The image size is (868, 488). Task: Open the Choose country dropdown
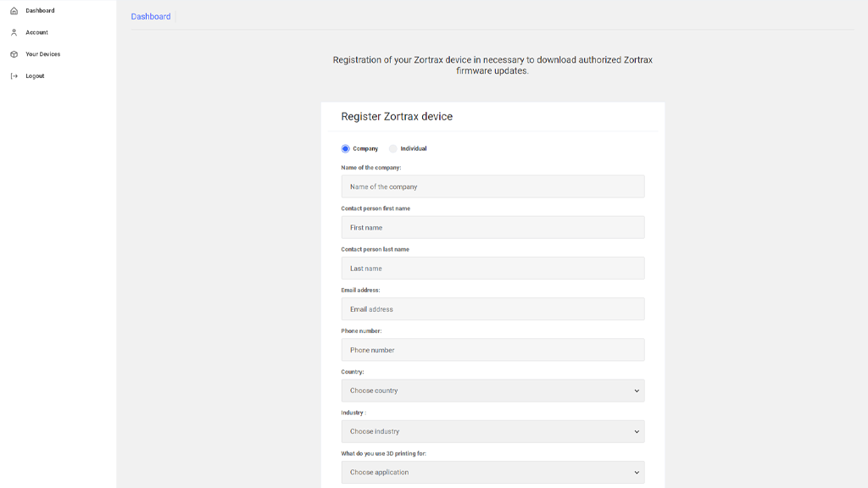tap(492, 391)
